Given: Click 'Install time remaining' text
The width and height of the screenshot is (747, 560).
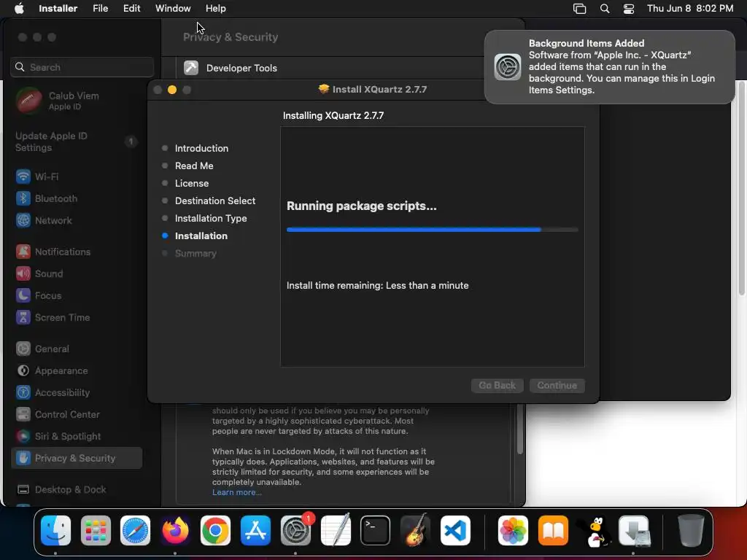Looking at the screenshot, I should click(377, 285).
